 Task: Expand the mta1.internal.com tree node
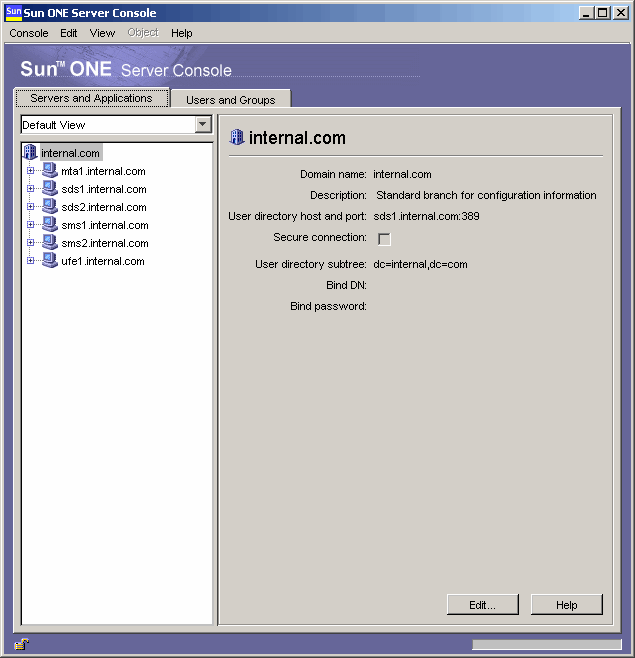click(31, 171)
